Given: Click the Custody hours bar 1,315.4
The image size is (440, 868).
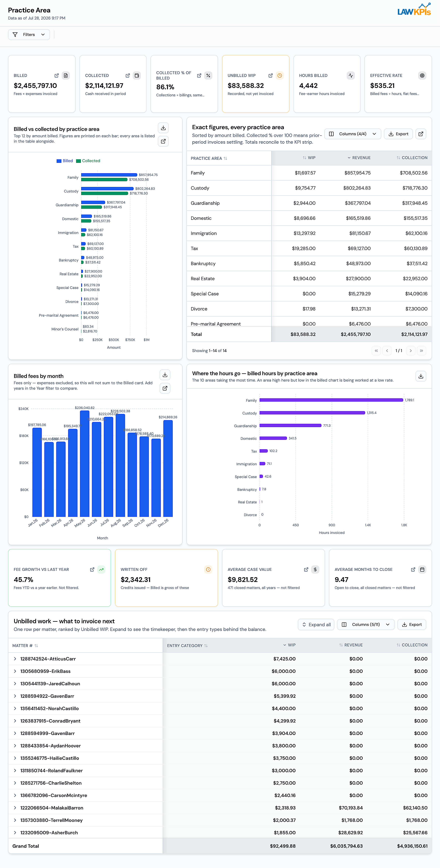Looking at the screenshot, I should tap(312, 413).
